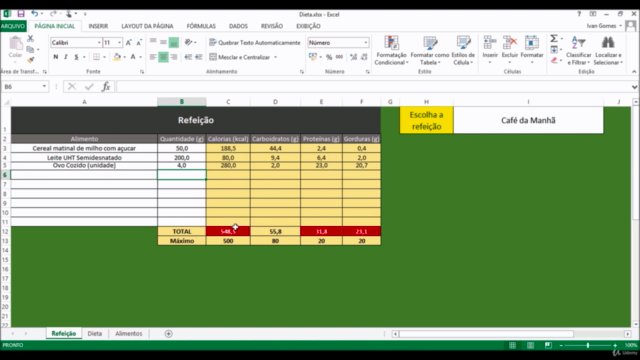Image resolution: width=640 pixels, height=360 pixels.
Task: Open the Dieta sheet tab
Action: tap(95, 333)
